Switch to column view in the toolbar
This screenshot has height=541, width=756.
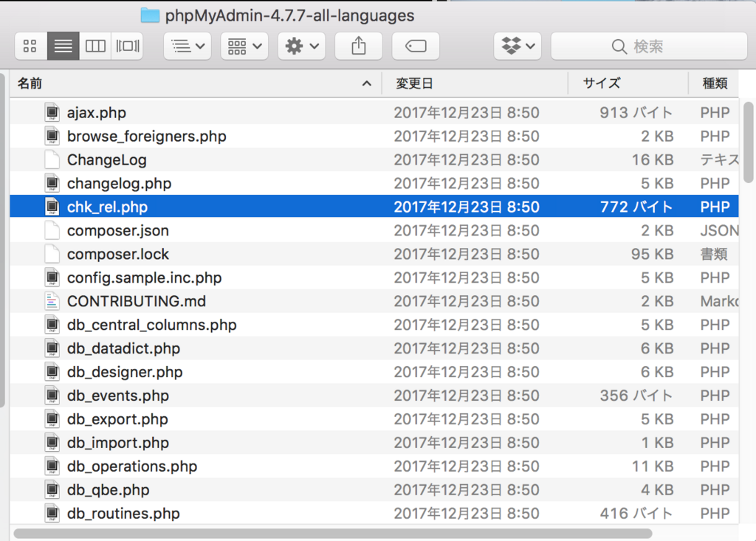coord(95,46)
